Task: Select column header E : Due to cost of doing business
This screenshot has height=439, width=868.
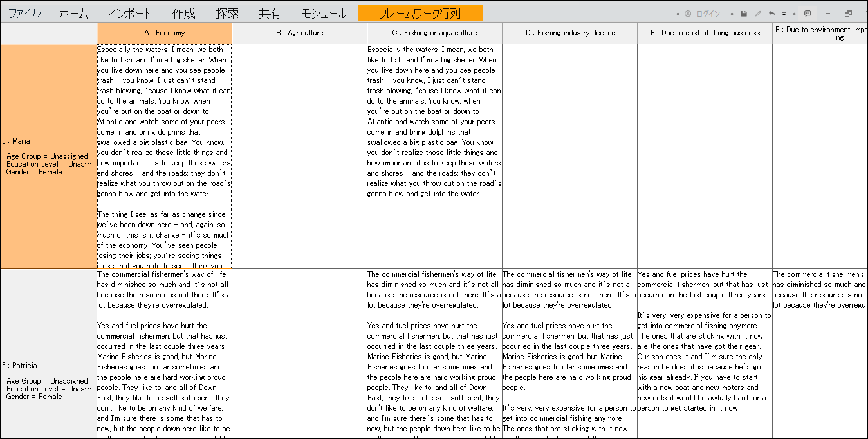Action: [x=705, y=33]
